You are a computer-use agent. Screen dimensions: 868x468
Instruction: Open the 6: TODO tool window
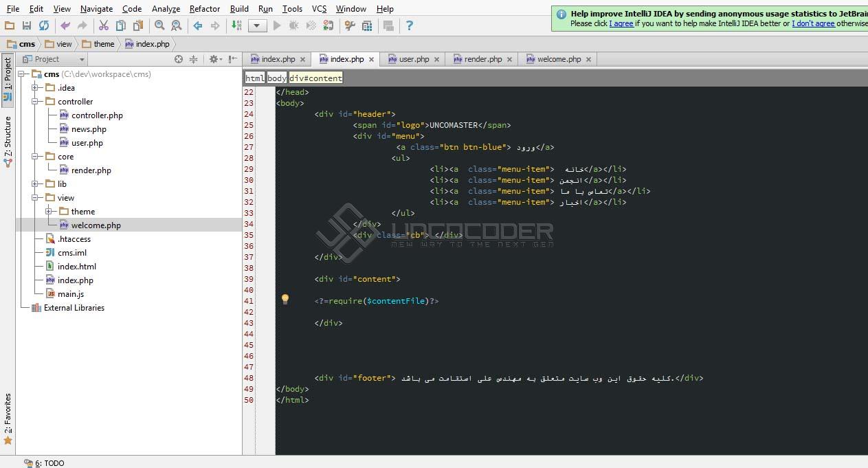[x=44, y=463]
